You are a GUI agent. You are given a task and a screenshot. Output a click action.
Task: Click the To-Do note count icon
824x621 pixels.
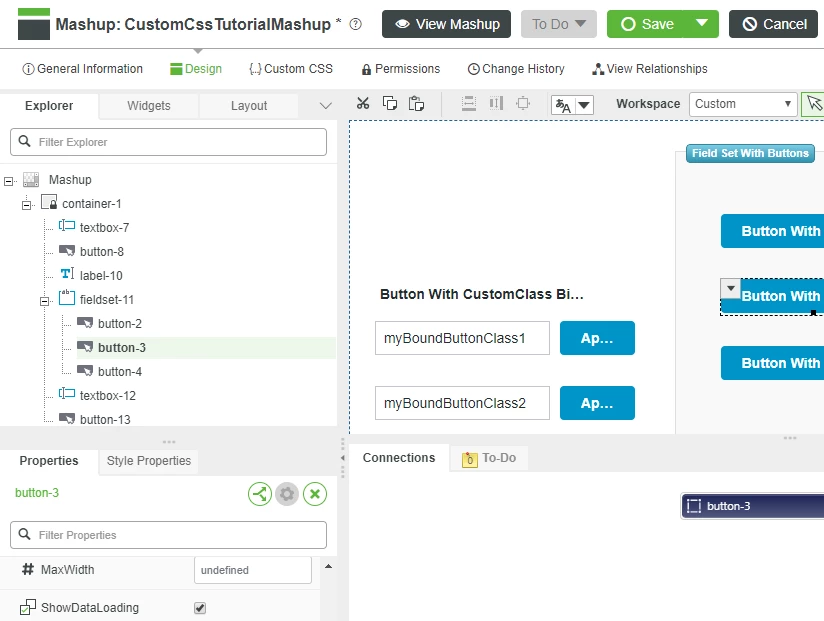[x=470, y=459]
